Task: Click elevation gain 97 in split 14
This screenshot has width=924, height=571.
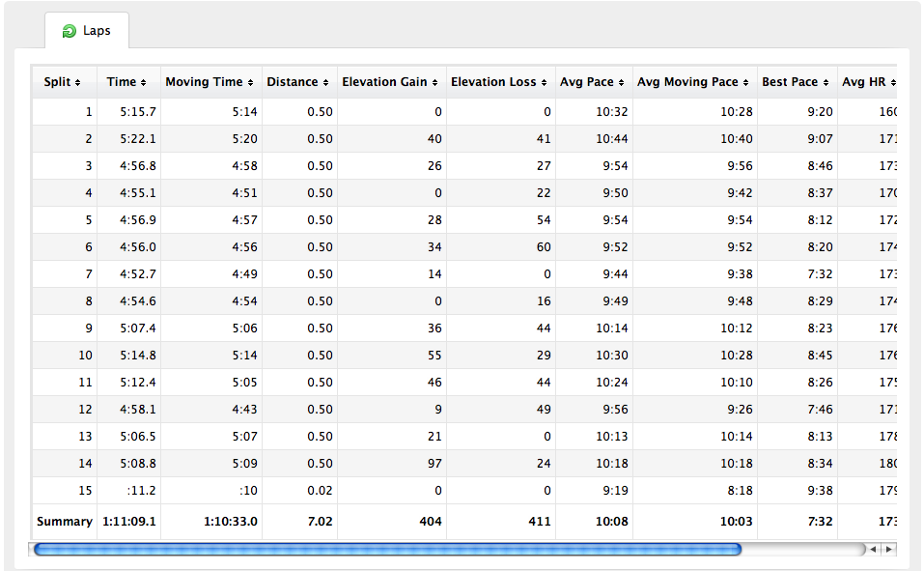Action: click(x=434, y=464)
